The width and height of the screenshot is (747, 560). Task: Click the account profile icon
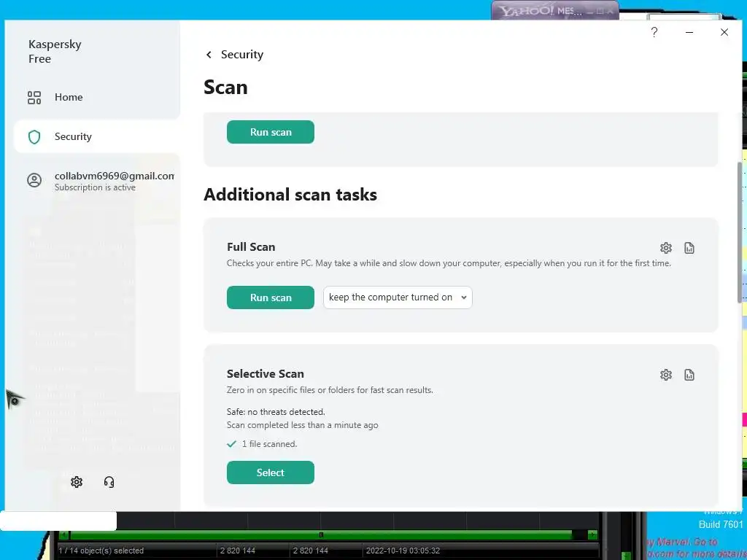click(x=34, y=180)
